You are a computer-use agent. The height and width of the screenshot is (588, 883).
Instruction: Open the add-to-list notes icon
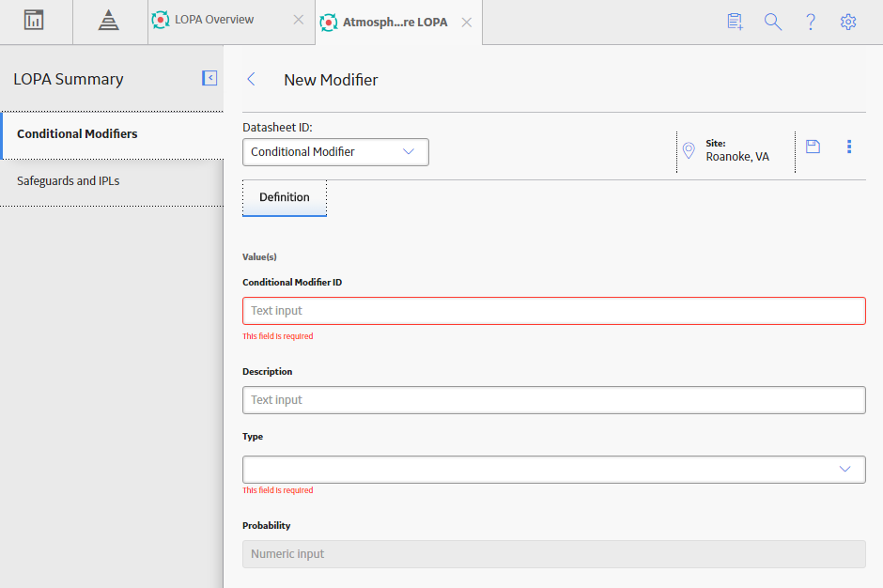[735, 22]
